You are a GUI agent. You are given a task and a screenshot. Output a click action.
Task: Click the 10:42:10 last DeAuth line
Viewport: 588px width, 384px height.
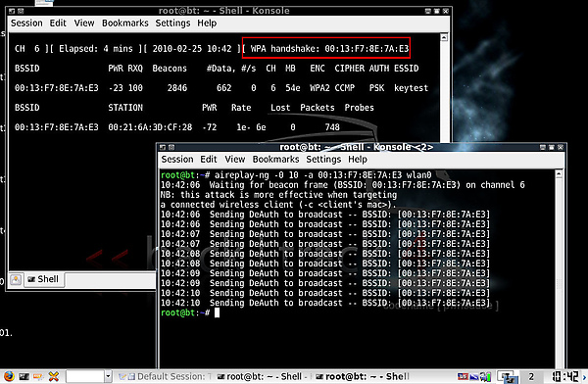pos(325,303)
